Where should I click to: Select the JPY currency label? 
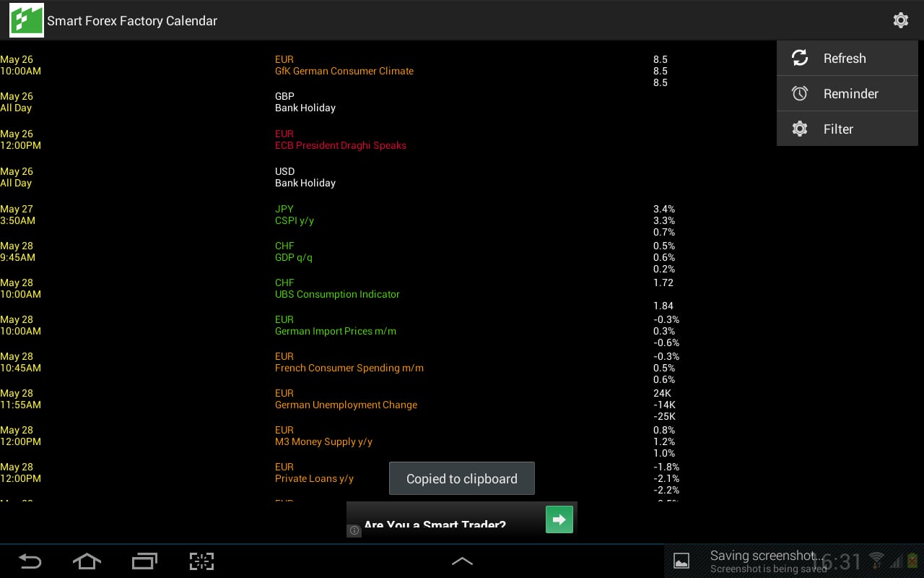pos(284,209)
